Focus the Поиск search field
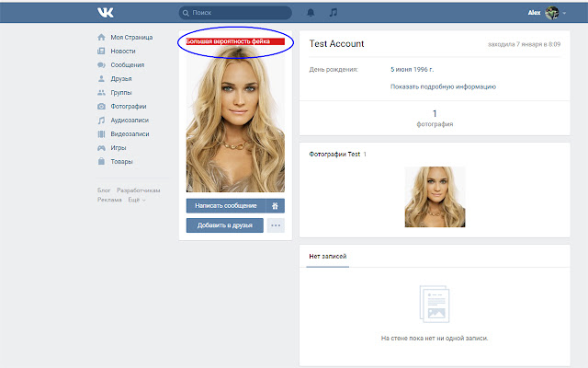588x368 pixels. pos(235,13)
